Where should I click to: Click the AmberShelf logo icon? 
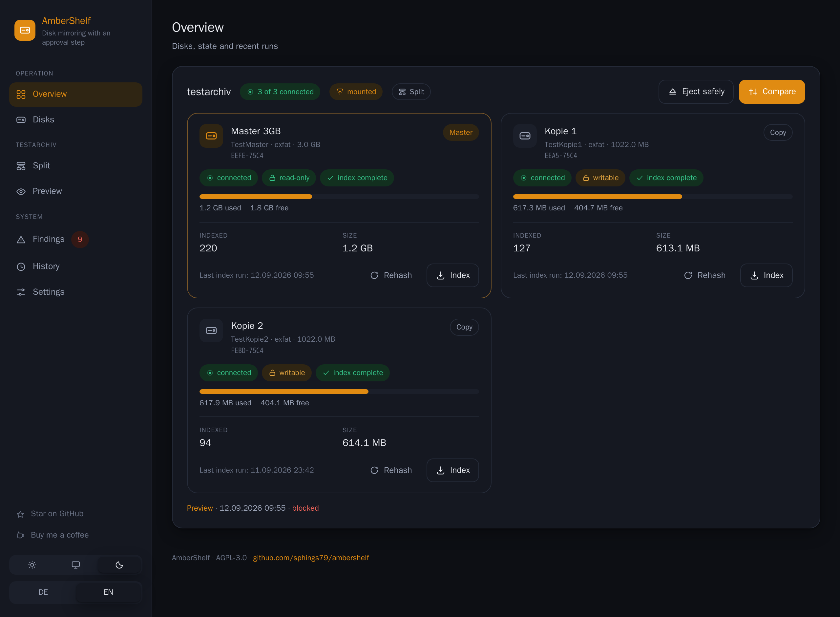(25, 30)
